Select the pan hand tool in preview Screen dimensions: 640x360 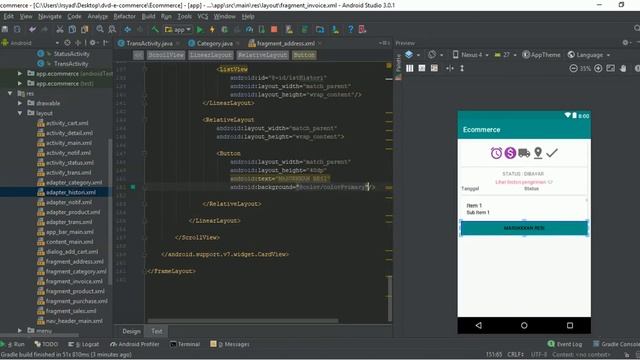[623, 69]
